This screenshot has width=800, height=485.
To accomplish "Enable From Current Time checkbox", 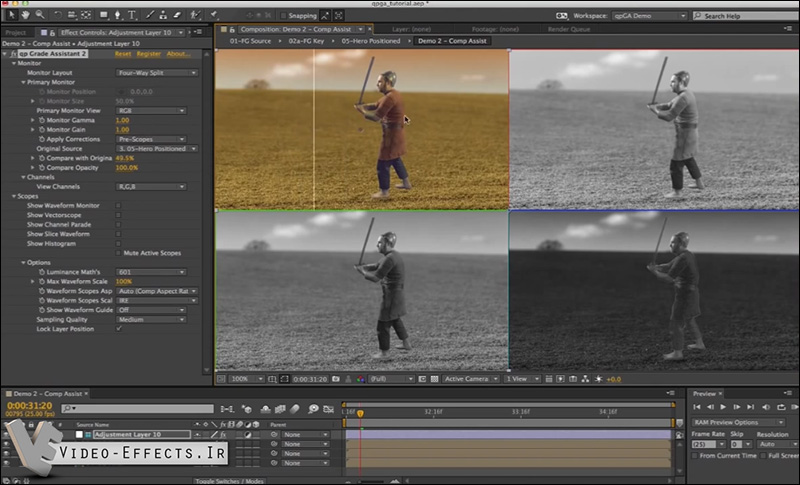I will click(695, 455).
